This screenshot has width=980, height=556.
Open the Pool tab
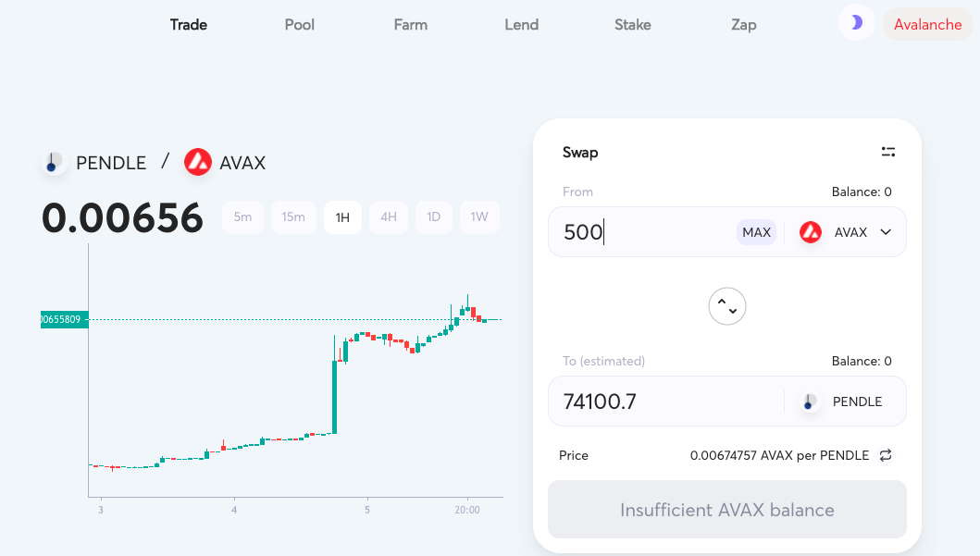(300, 24)
